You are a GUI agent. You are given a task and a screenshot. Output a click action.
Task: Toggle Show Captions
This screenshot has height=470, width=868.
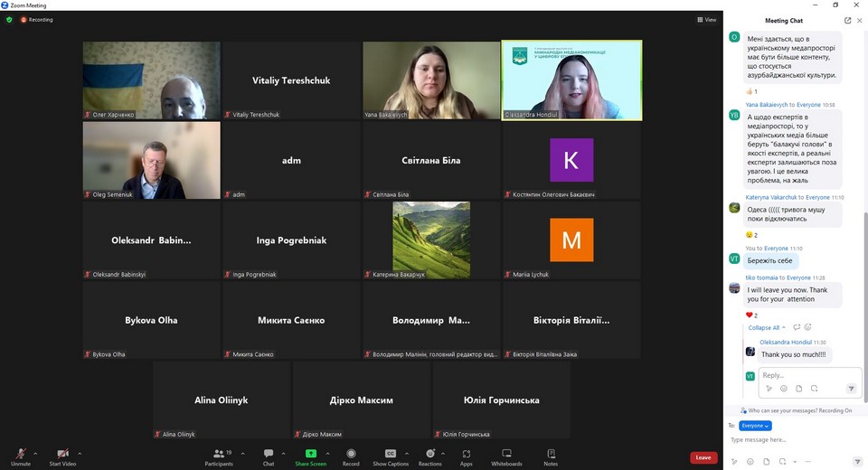pos(391,456)
